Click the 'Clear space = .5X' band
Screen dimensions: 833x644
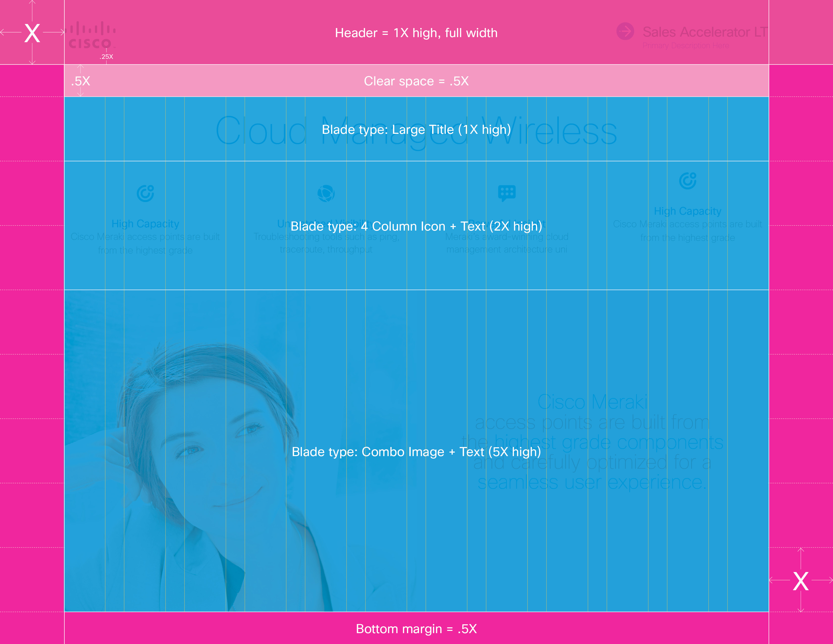416,81
